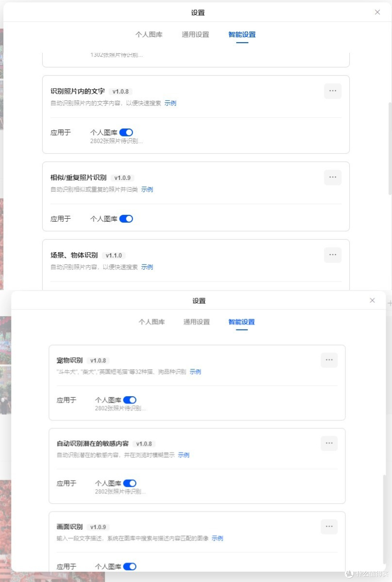392x582 pixels.
Task: Click the lower dialog vertical scrollbar
Action: [x=385, y=519]
